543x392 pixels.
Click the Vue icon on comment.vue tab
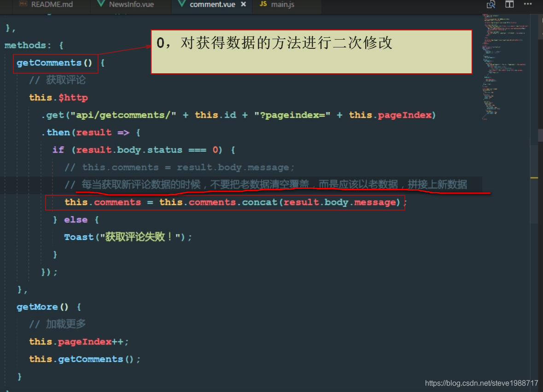pos(182,4)
